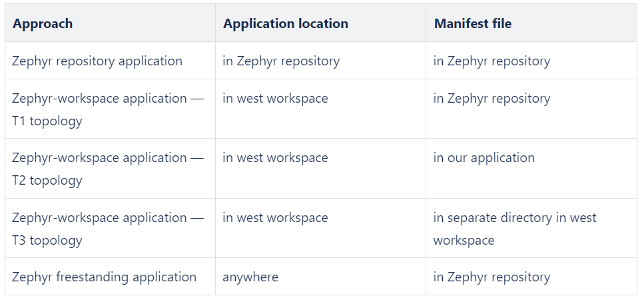644x302 pixels.
Task: Click first row's manifest file 'in Zephyr repository'
Action: coord(531,61)
